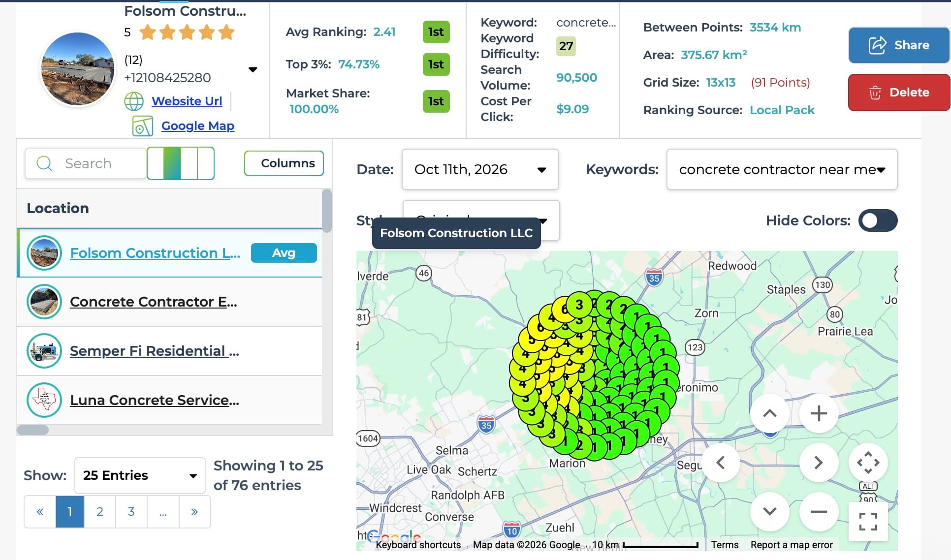The height and width of the screenshot is (560, 951).
Task: Click the red Delete button
Action: [898, 93]
